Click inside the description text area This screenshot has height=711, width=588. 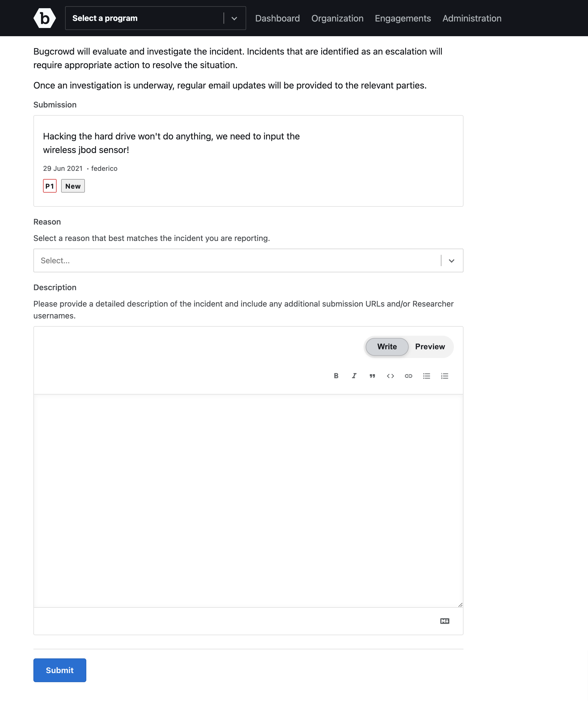coord(248,500)
